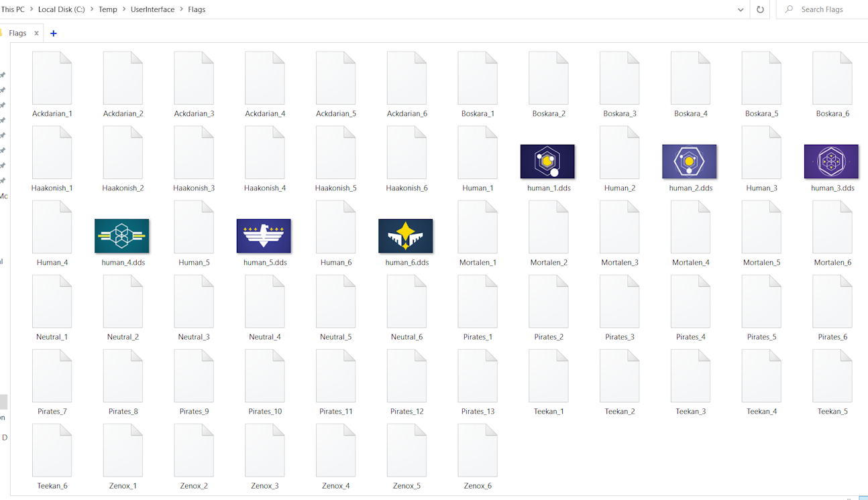Select the human_4.dds teal flag thumbnail
868x500 pixels.
[x=121, y=236]
